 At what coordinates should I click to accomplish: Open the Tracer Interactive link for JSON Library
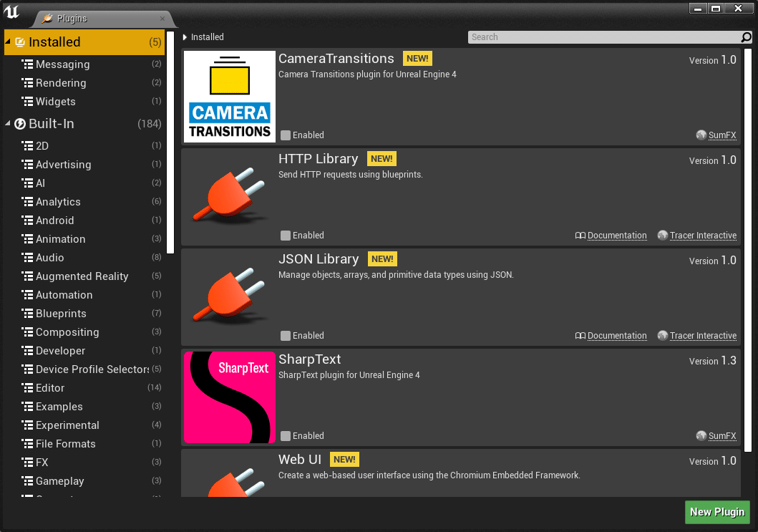[x=703, y=335]
